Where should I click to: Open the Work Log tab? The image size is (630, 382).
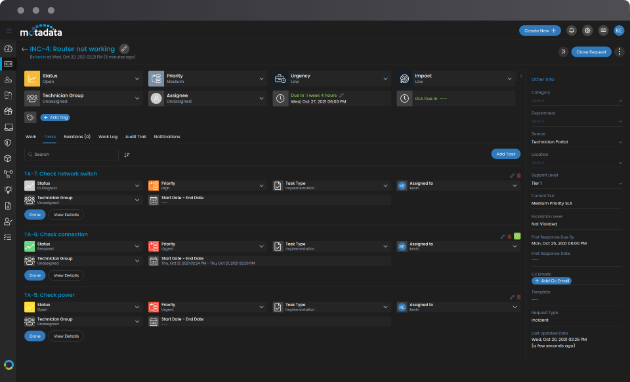pyautogui.click(x=108, y=137)
